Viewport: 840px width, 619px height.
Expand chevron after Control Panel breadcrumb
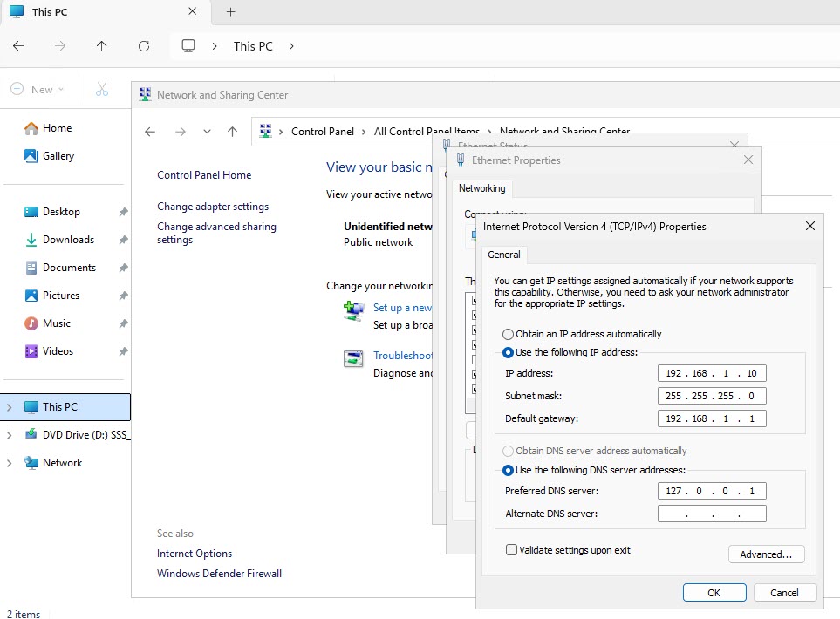[x=364, y=132]
